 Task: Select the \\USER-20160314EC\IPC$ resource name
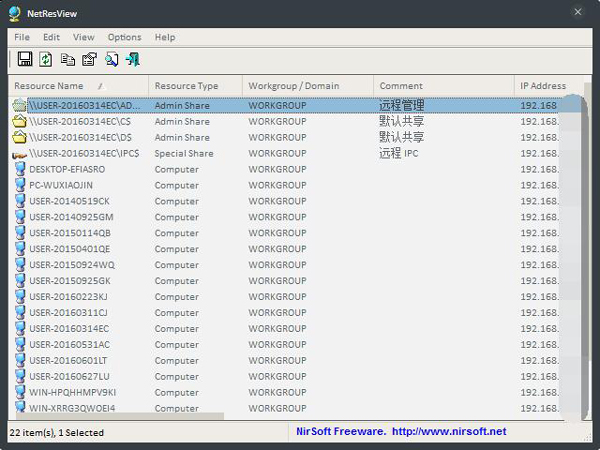coord(84,153)
